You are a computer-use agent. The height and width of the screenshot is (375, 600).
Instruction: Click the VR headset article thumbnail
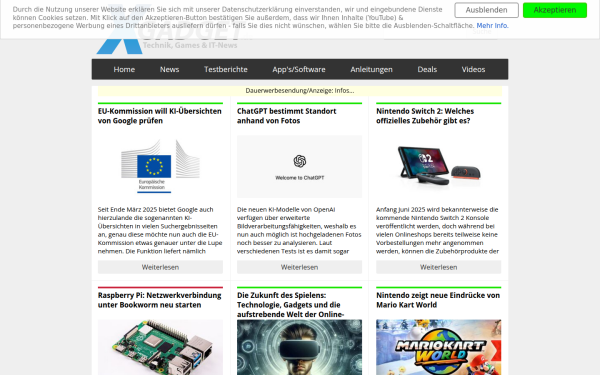(299, 347)
